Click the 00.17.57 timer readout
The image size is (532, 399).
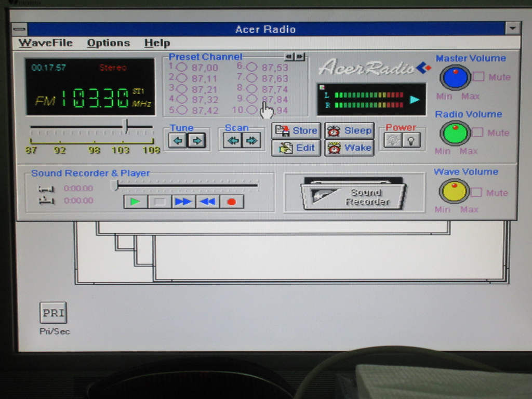pos(48,67)
